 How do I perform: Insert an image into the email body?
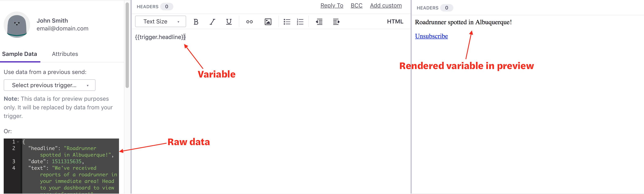tap(268, 21)
